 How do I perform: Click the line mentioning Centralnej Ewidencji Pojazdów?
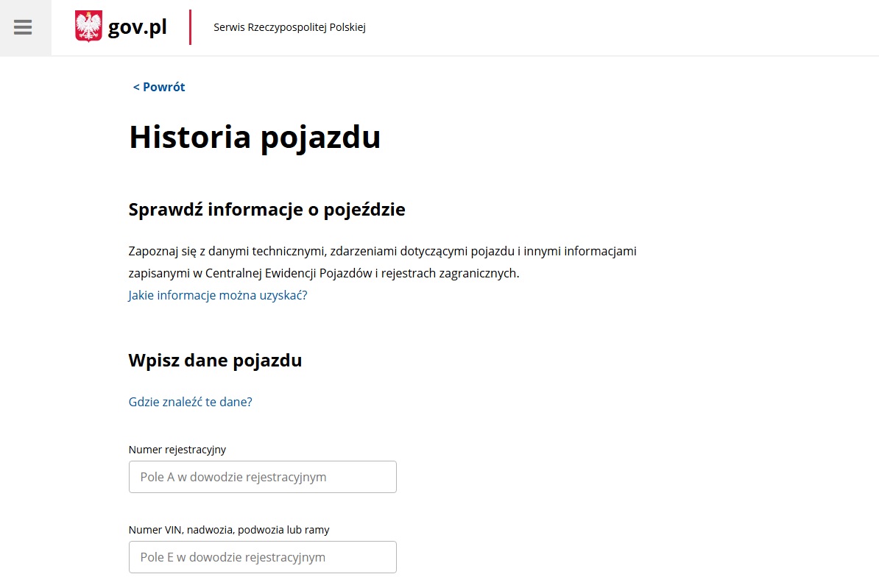(x=324, y=273)
